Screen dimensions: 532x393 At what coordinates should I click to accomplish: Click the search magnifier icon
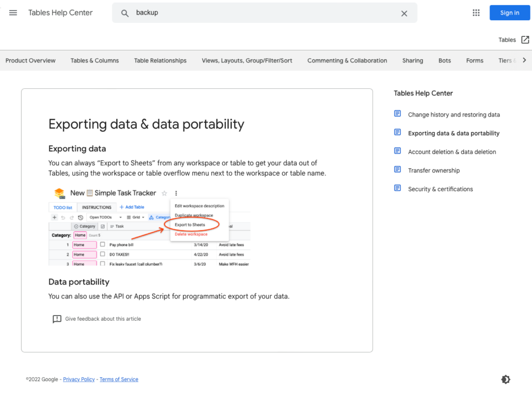point(125,13)
